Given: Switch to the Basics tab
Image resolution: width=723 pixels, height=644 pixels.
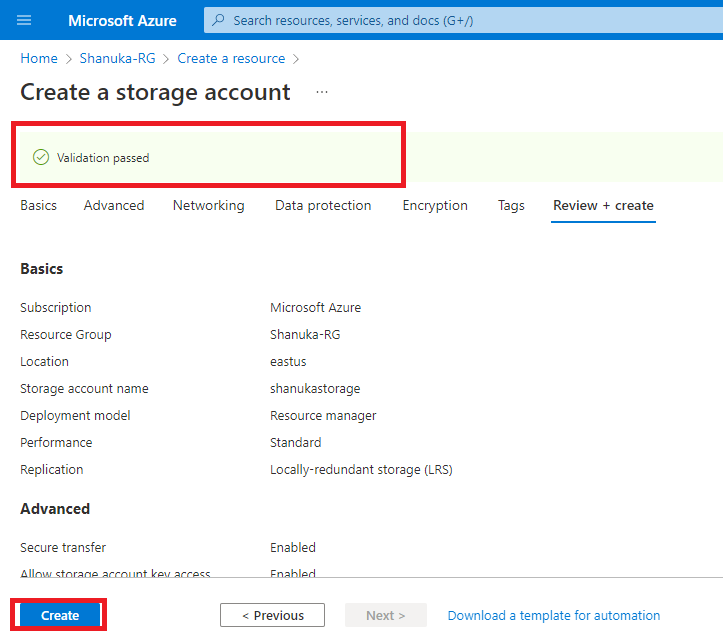Looking at the screenshot, I should tap(39, 205).
